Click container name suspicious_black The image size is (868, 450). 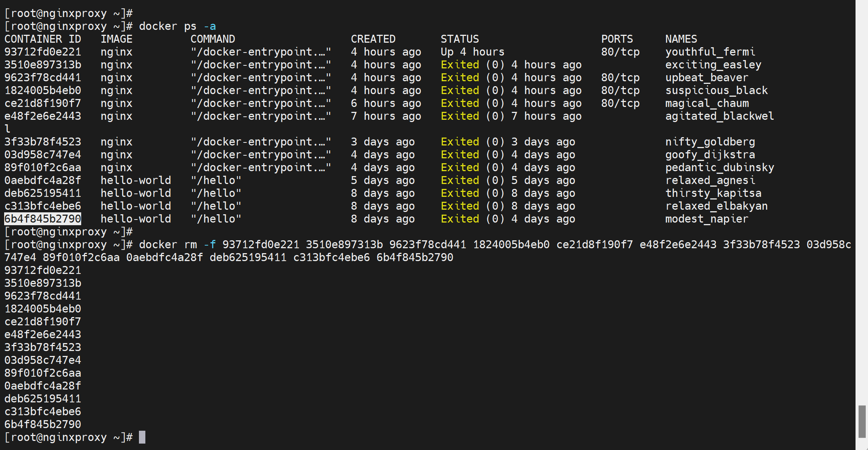point(716,90)
